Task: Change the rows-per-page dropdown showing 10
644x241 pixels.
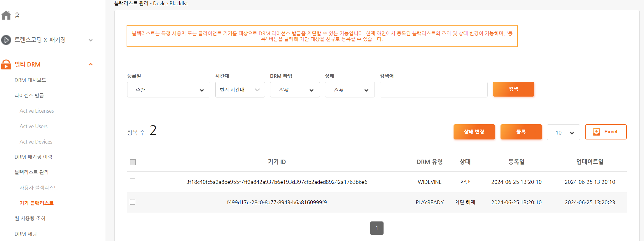Action: (563, 132)
